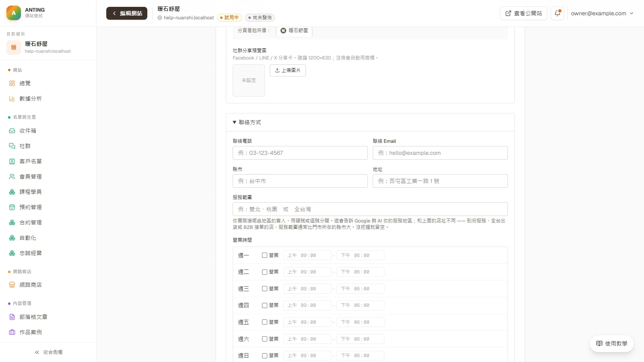Go to 預約管理 menu item
Image resolution: width=644 pixels, height=362 pixels.
coord(48,207)
